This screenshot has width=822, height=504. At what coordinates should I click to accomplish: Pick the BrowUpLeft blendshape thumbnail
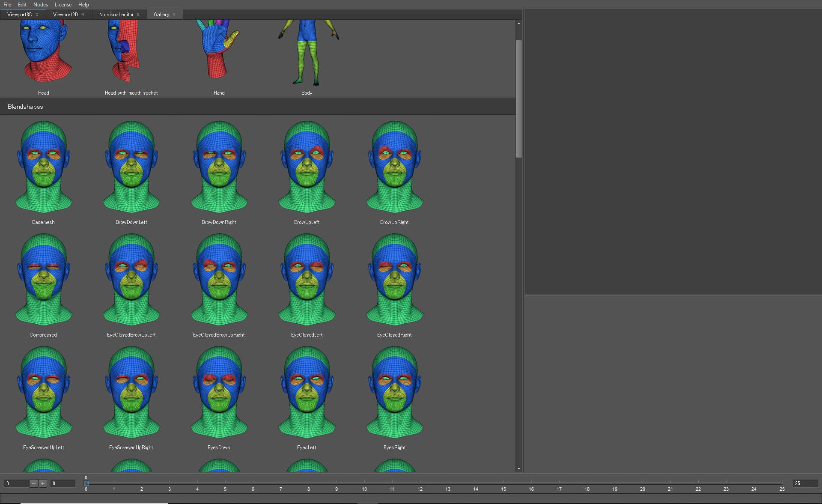tap(307, 167)
